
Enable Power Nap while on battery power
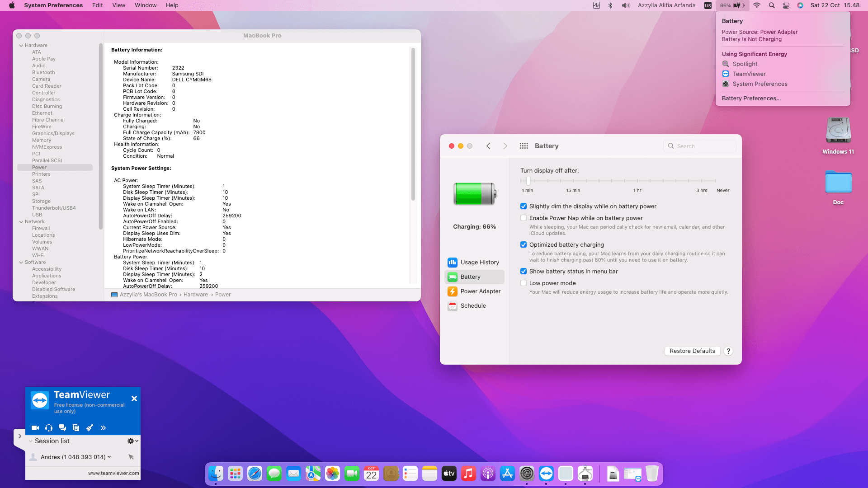click(524, 218)
